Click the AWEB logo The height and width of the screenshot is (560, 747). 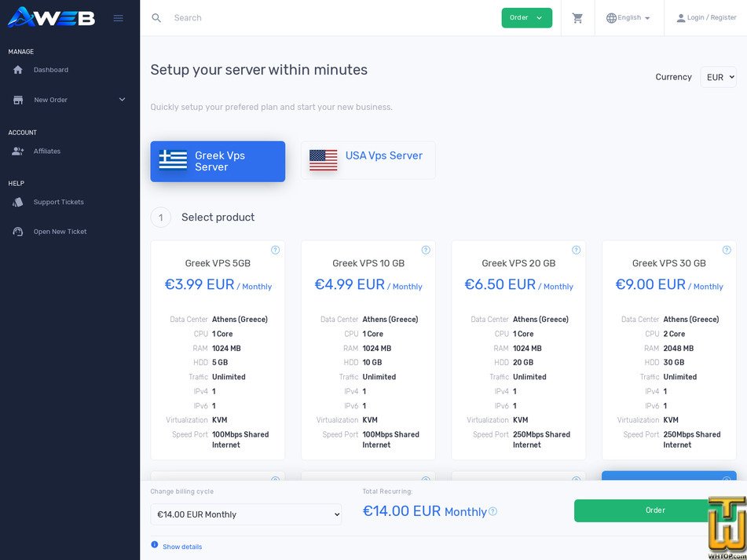(x=52, y=17)
